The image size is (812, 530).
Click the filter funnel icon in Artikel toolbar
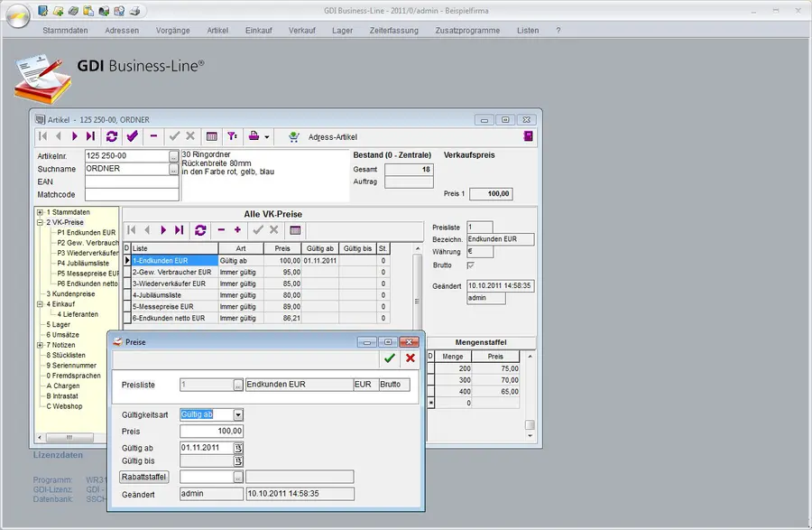(232, 136)
